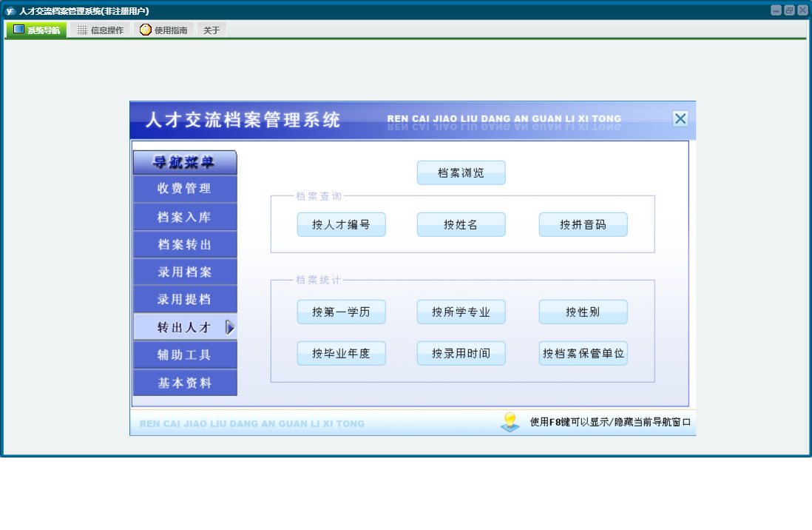This screenshot has height=530, width=812.
Task: Open the 使用指南 menu tab
Action: [x=163, y=30]
